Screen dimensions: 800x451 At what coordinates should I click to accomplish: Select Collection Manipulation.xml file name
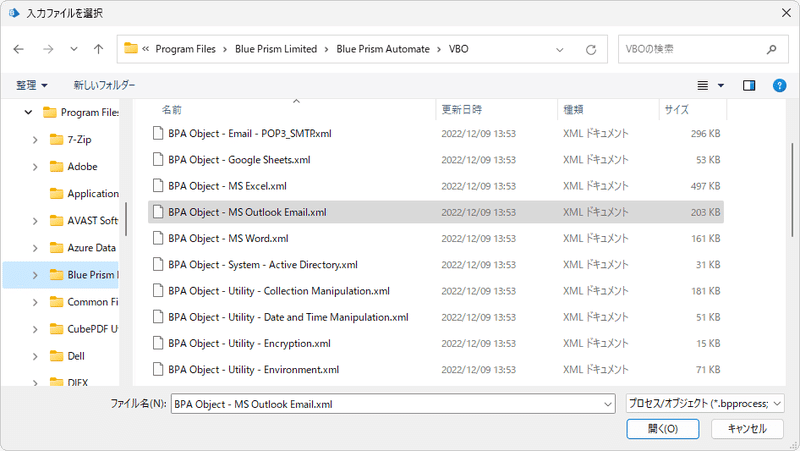click(x=279, y=291)
